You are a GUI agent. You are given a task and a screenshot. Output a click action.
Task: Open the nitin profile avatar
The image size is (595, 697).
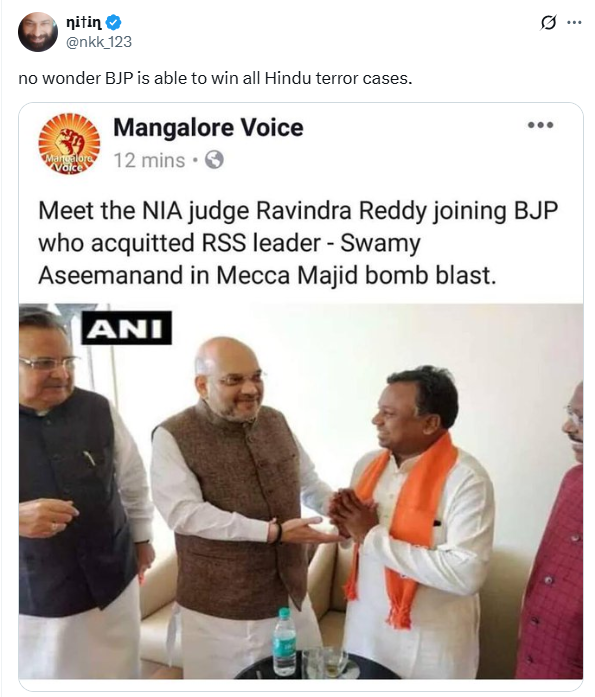pos(37,32)
